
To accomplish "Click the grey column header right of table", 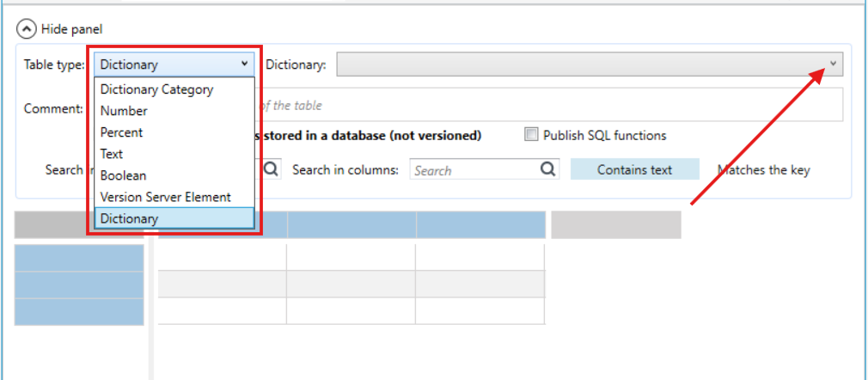I will pyautogui.click(x=616, y=225).
